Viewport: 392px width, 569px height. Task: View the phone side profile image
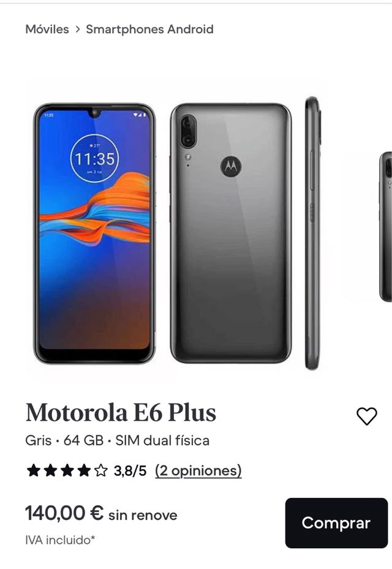tap(312, 233)
